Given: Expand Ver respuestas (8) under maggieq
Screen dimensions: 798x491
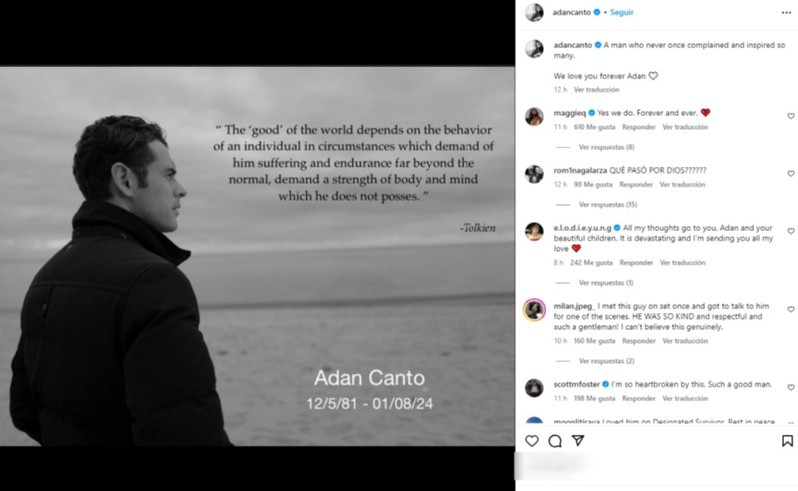Looking at the screenshot, I should pyautogui.click(x=606, y=147).
